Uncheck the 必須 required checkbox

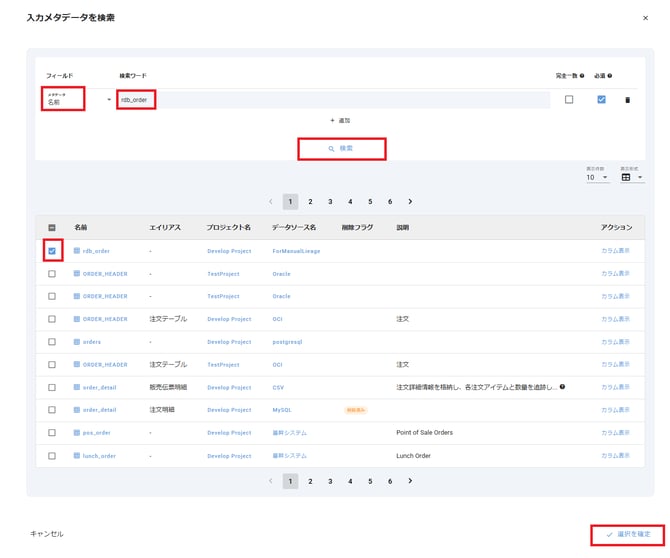601,100
